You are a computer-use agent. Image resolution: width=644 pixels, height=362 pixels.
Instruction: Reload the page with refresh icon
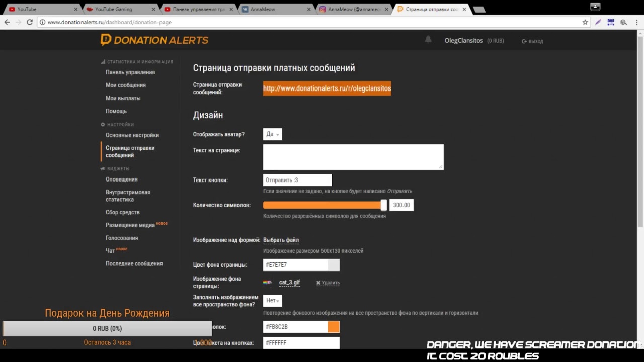coord(30,22)
